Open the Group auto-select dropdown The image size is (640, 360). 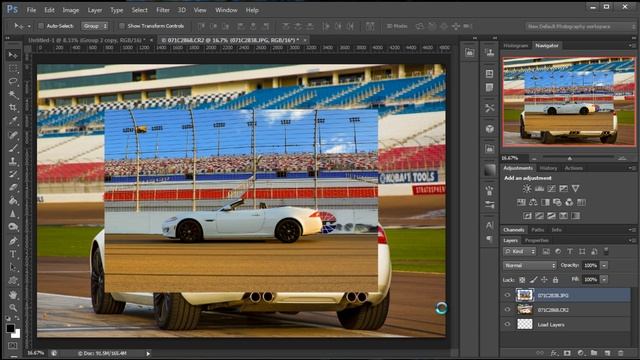pos(95,26)
